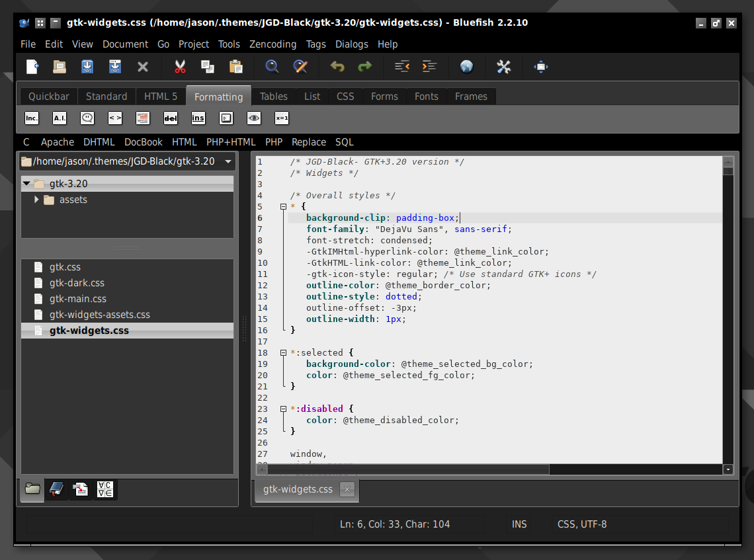This screenshot has height=560, width=754.
Task: Open the Fonts toolbar tab
Action: 427,96
